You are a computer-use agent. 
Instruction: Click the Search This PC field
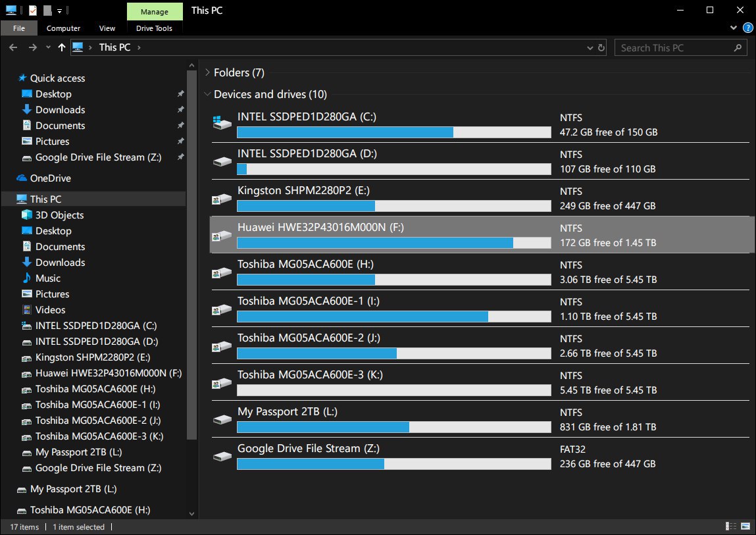coord(674,47)
